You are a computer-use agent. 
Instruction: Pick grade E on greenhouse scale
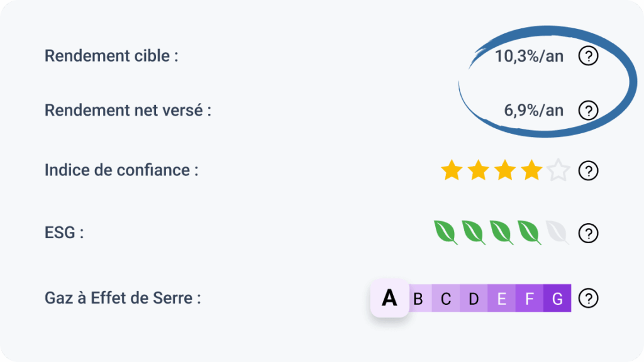pyautogui.click(x=501, y=298)
